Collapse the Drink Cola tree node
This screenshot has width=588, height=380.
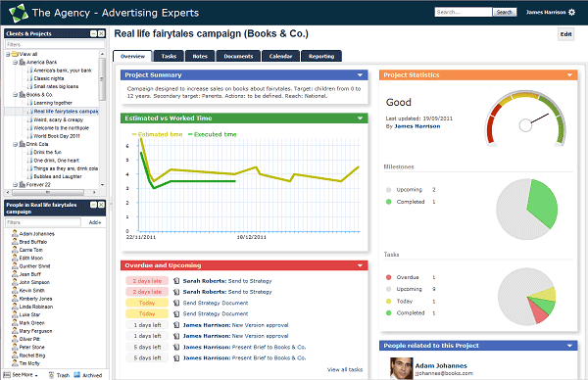(x=16, y=144)
